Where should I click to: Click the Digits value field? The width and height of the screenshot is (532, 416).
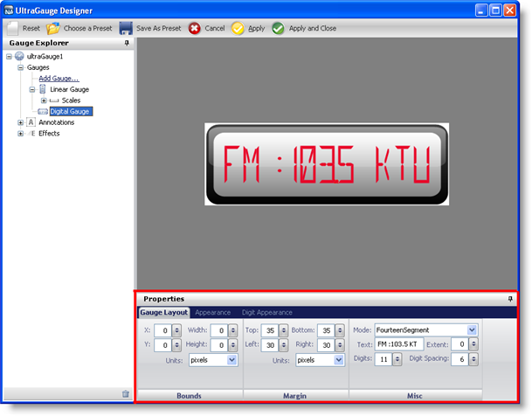pyautogui.click(x=383, y=359)
